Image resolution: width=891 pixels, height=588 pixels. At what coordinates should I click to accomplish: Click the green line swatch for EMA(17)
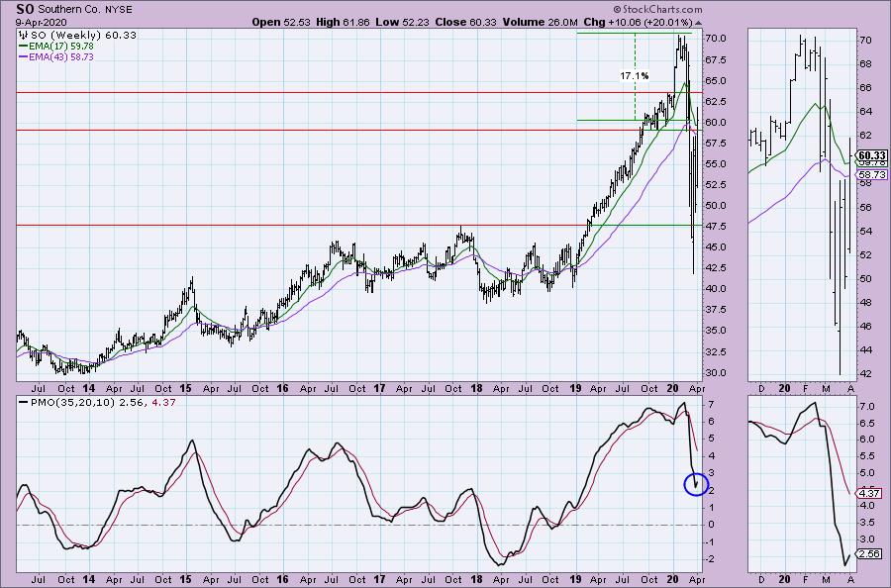[x=24, y=46]
